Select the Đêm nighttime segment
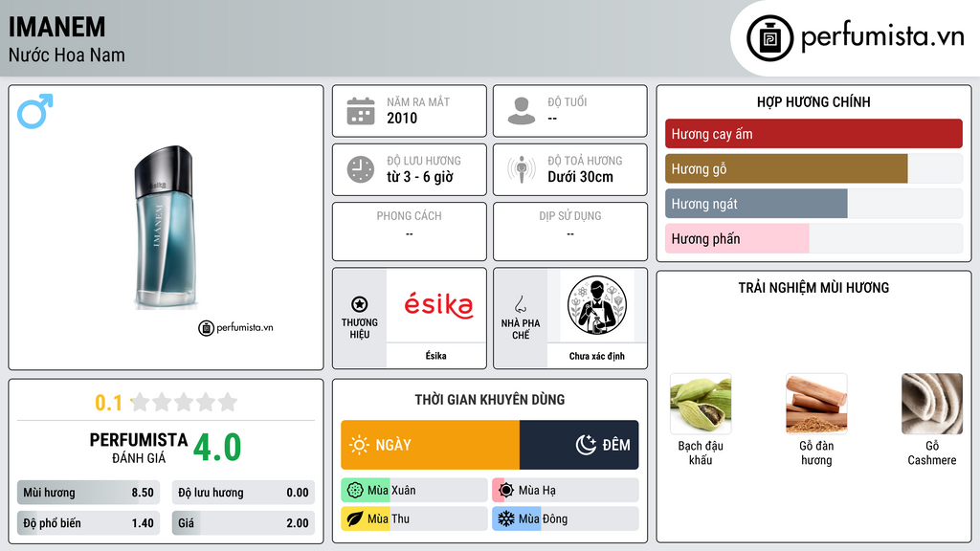This screenshot has width=980, height=551. 579,445
